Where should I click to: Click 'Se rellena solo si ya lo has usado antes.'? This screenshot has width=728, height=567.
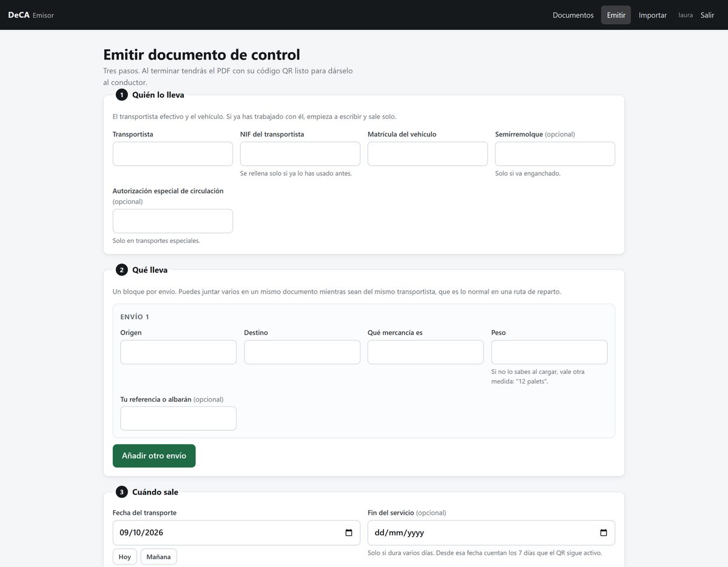[296, 174]
